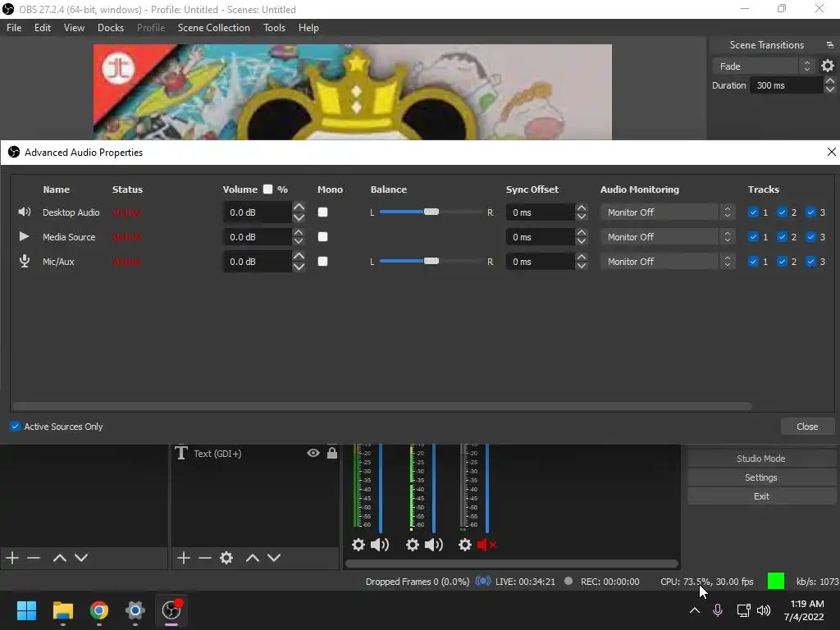Image resolution: width=840 pixels, height=630 pixels.
Task: Adjust Mic/Aux balance slider
Action: click(431, 262)
